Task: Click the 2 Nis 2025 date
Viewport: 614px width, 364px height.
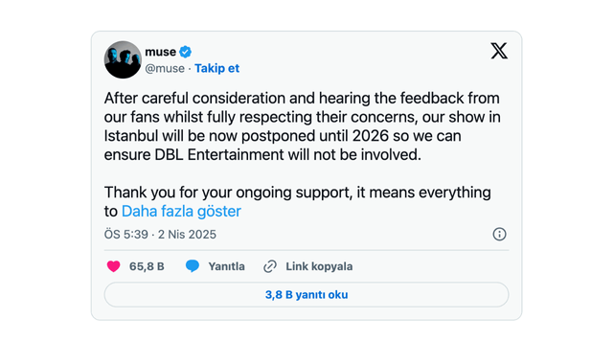Action: pos(187,234)
